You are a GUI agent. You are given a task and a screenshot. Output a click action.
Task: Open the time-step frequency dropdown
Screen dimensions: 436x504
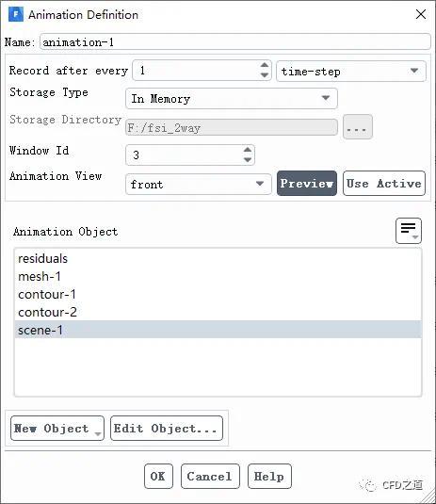351,71
